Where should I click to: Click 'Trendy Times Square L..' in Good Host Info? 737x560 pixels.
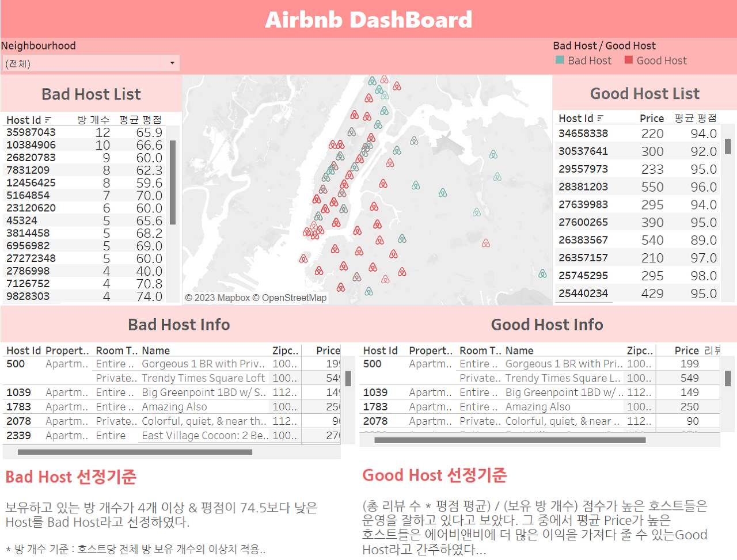563,378
